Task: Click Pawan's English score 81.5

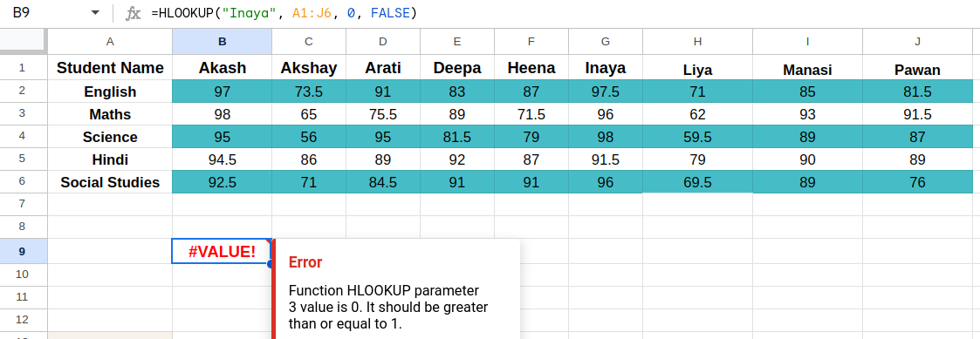Action: 917,92
